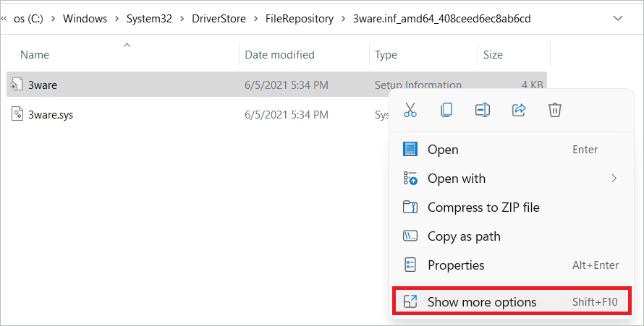Image resolution: width=644 pixels, height=326 pixels.
Task: Click the Share icon in context menu
Action: click(519, 109)
